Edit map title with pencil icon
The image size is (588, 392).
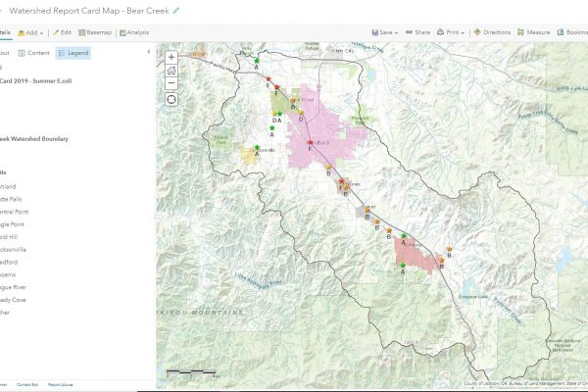pyautogui.click(x=176, y=11)
